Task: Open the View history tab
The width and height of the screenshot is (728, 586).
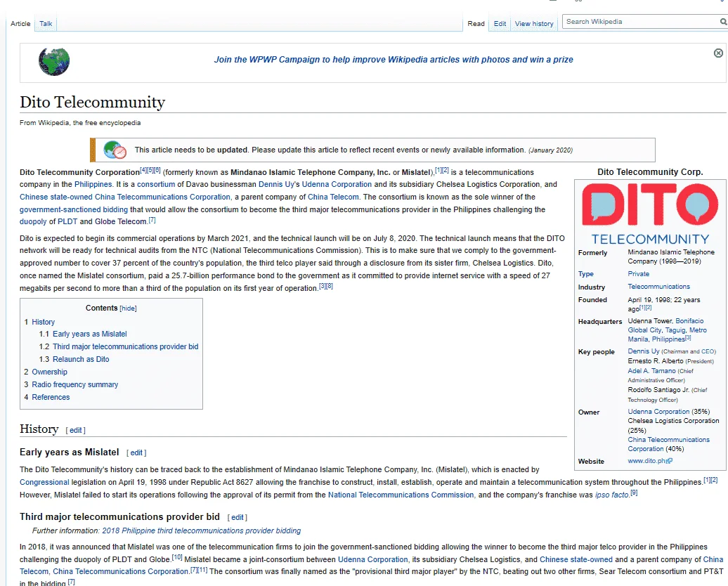Action: [534, 24]
